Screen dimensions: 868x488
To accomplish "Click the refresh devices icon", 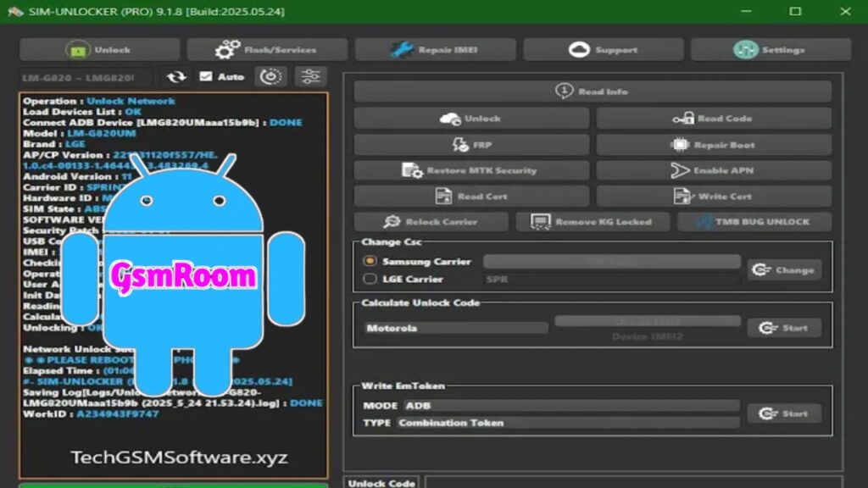I will [x=176, y=77].
